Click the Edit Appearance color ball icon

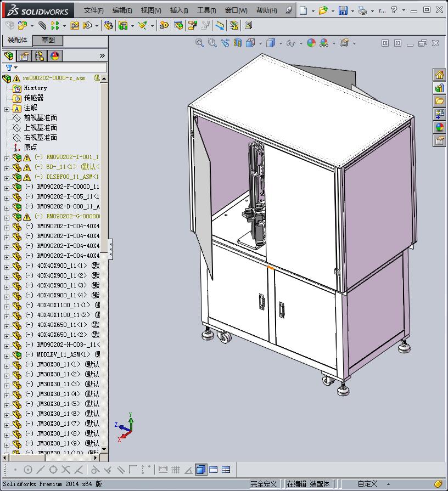click(311, 43)
